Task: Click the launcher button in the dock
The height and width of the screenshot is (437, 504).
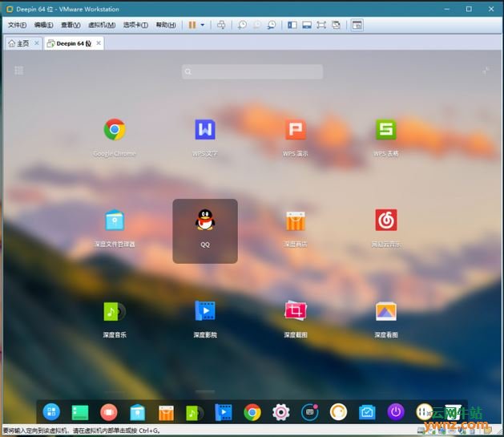Action: tap(51, 412)
